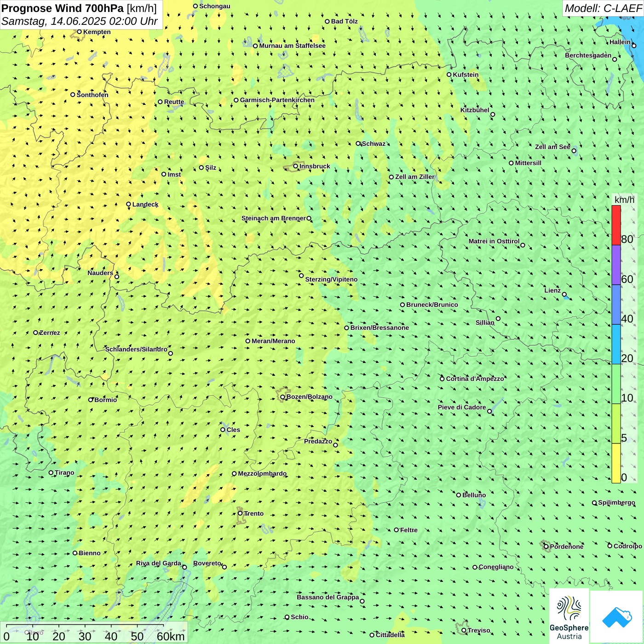Click the green 10 km/h legend color
Image resolution: width=644 pixels, height=644 pixels.
[x=616, y=384]
